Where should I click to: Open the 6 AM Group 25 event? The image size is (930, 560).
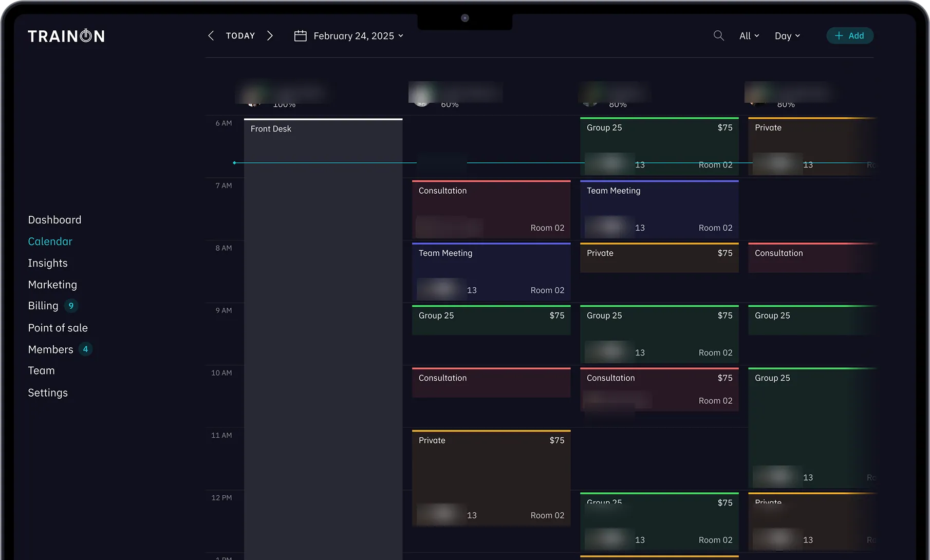pos(659,146)
